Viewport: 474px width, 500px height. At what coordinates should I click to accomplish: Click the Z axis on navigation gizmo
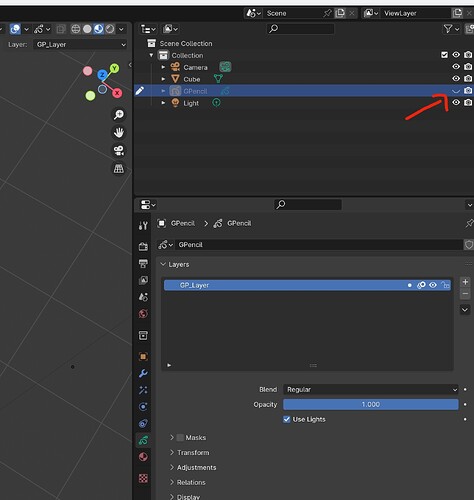(x=102, y=75)
